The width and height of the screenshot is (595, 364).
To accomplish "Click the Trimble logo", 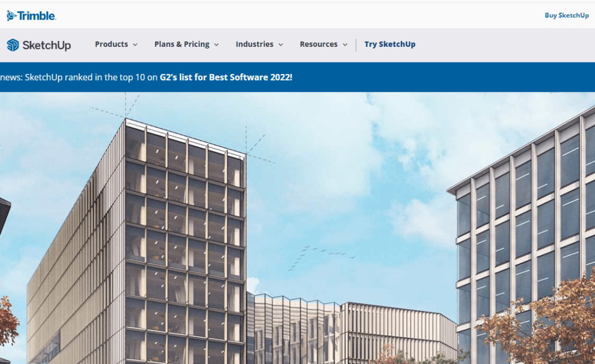I will (32, 16).
